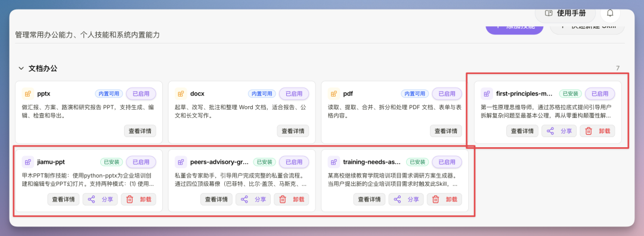This screenshot has width=644, height=236.
Task: Select the training-needs-as... skill name
Action: pos(371,162)
